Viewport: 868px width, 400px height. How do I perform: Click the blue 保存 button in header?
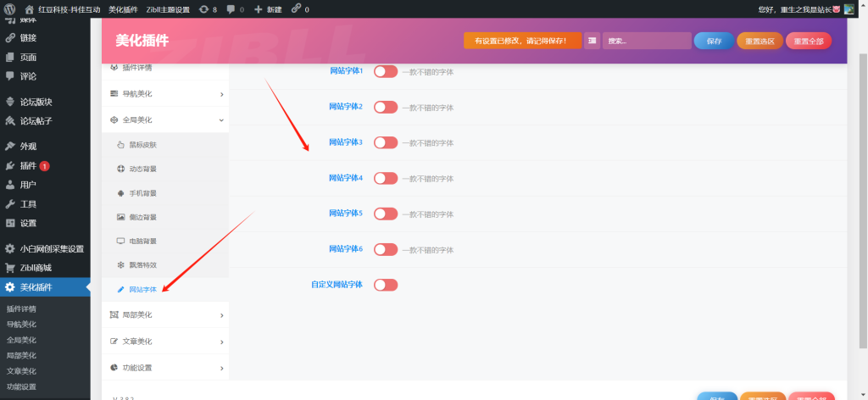714,41
